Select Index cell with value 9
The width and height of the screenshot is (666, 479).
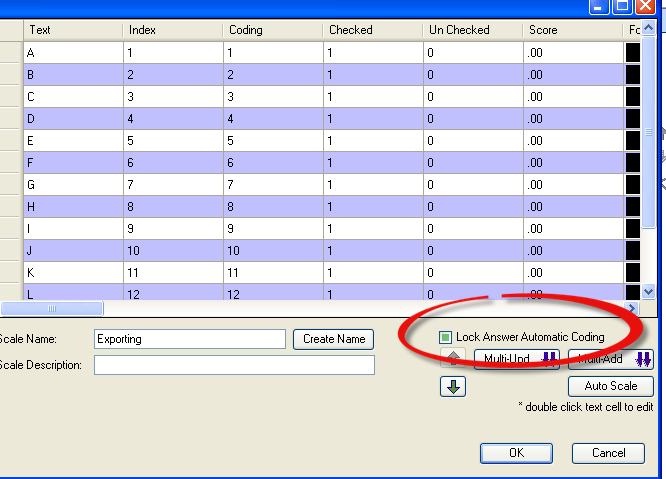pos(173,229)
